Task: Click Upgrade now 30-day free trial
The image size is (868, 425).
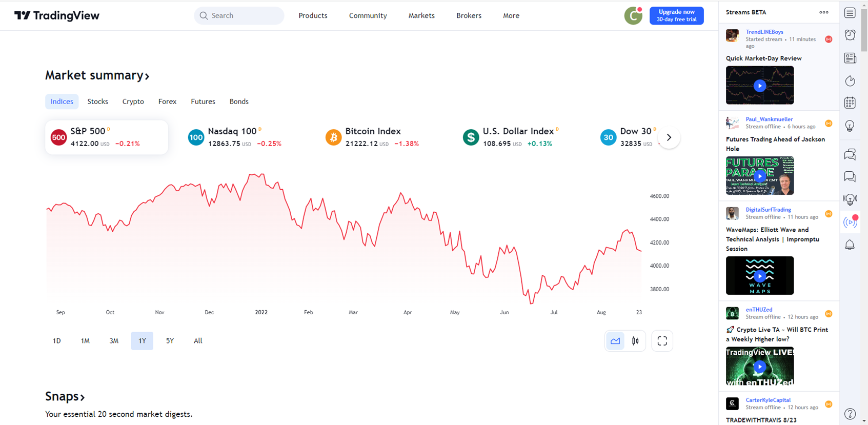Action: [676, 15]
